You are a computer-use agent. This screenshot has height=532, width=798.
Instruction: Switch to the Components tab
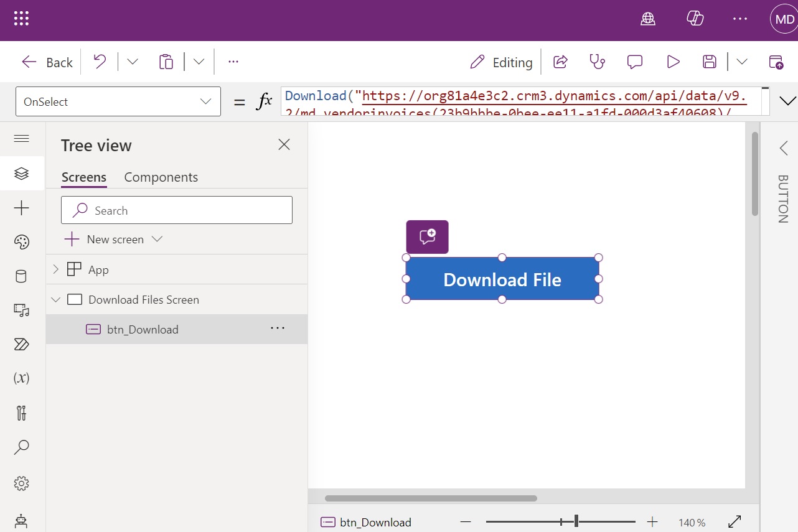161,177
